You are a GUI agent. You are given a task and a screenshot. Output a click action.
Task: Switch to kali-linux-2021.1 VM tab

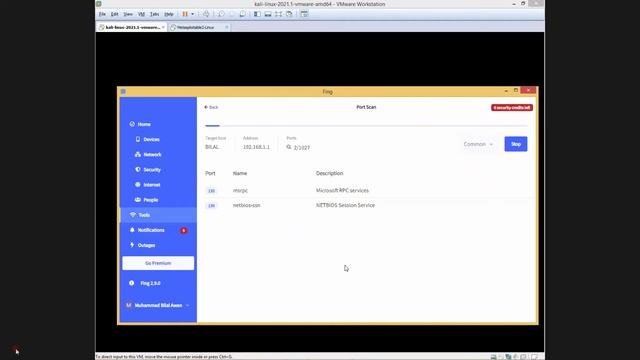tap(130, 27)
